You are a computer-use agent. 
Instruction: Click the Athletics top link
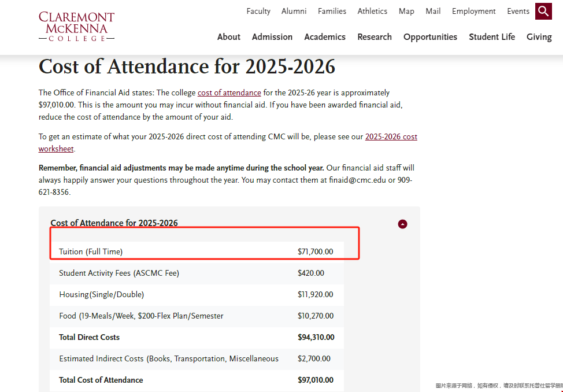[x=372, y=12]
